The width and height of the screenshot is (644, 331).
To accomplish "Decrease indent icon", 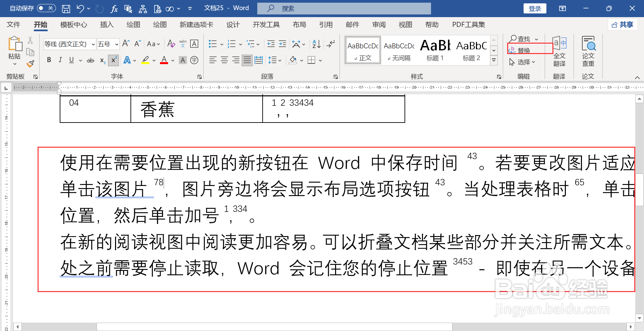I will [271, 44].
